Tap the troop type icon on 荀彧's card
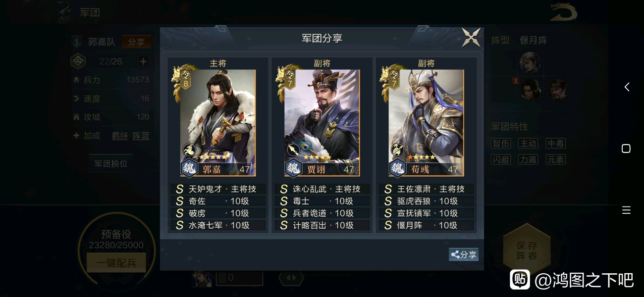The image size is (644, 297). point(397,149)
